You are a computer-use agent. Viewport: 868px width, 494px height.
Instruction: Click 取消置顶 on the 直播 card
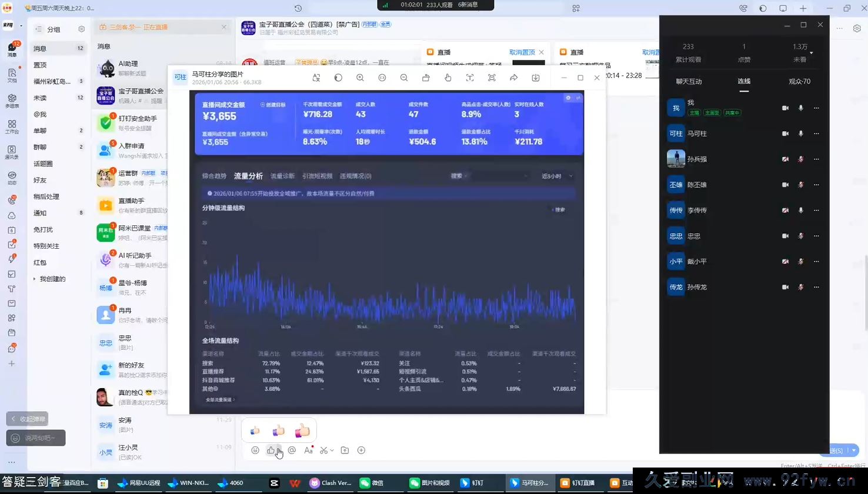coord(522,52)
